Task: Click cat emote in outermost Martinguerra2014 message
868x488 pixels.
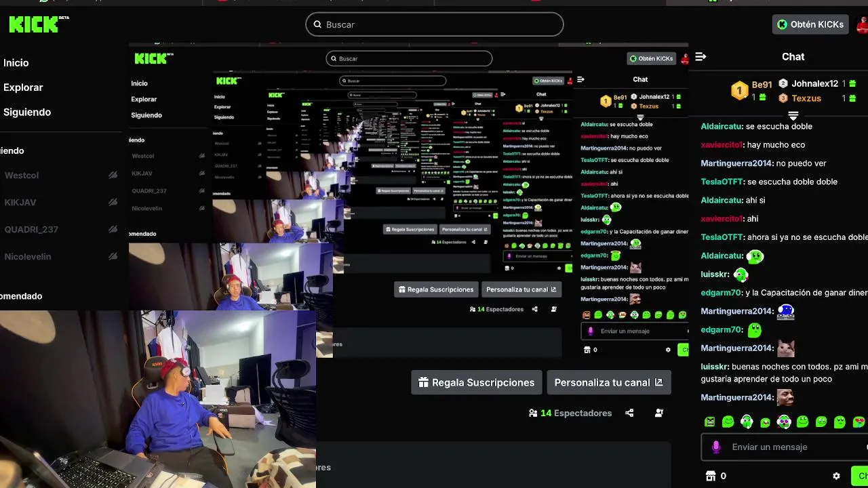Action: pyautogui.click(x=785, y=348)
